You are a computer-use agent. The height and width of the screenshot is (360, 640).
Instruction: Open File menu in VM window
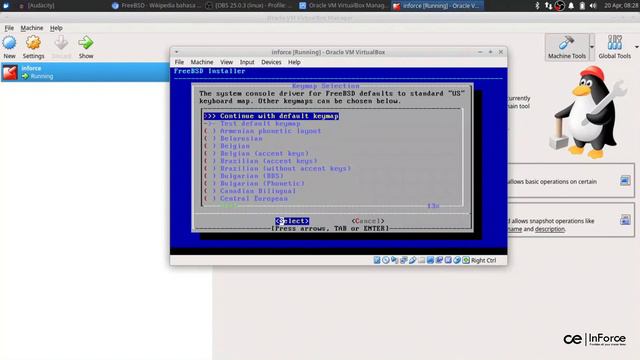coord(179,62)
